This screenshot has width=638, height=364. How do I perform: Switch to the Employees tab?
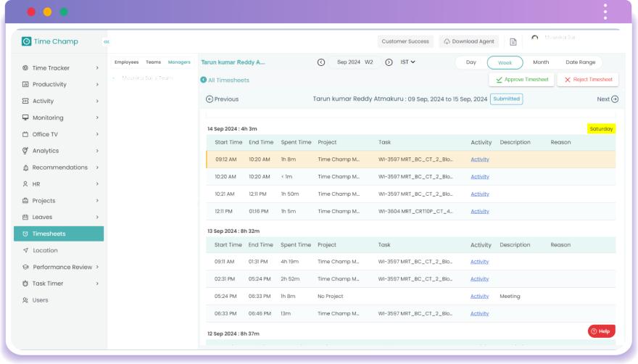tap(127, 62)
